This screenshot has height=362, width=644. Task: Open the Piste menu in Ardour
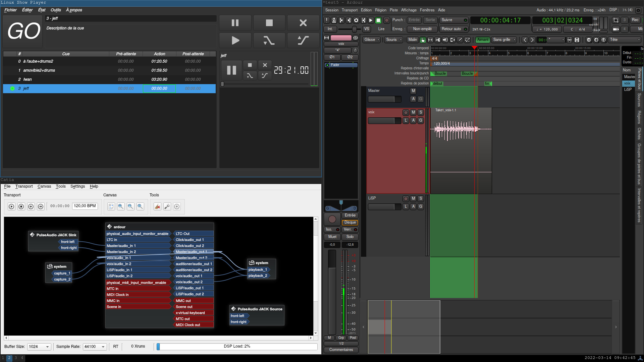393,10
